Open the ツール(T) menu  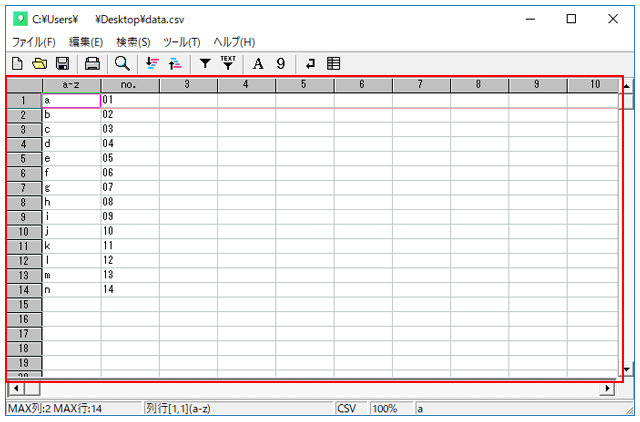[182, 42]
